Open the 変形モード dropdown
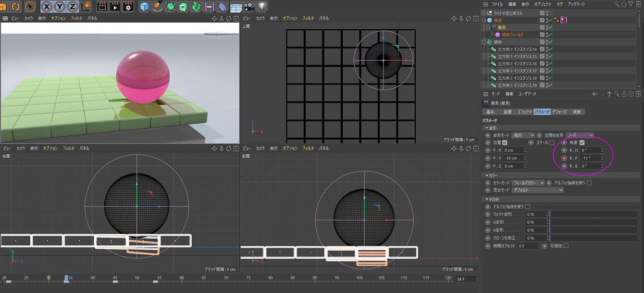Screen dimensions: 644x293 523,135
